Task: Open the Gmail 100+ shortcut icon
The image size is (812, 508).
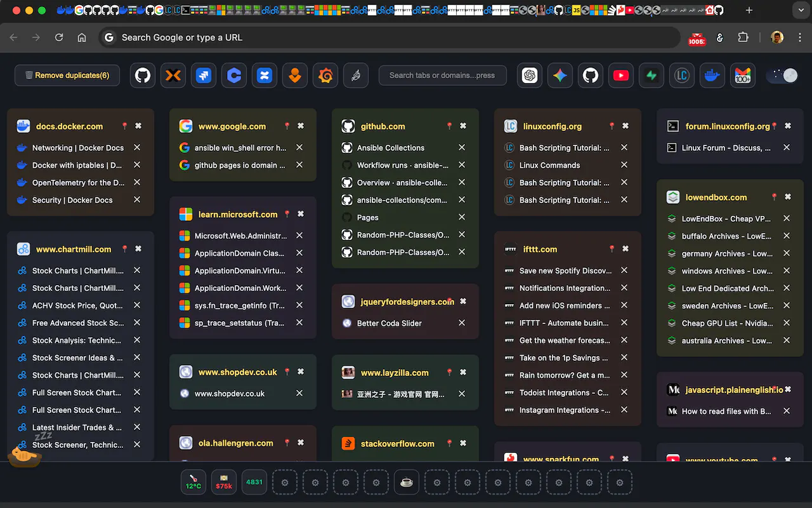Action: coord(743,76)
